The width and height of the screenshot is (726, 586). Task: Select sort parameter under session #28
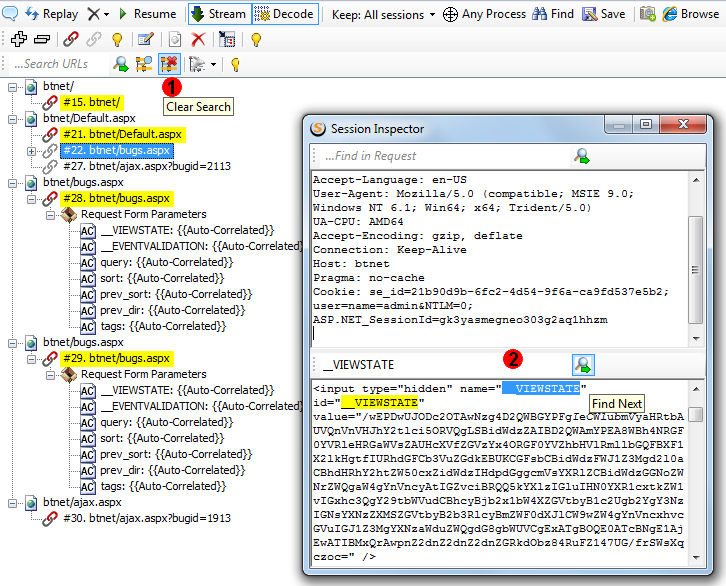click(x=162, y=278)
